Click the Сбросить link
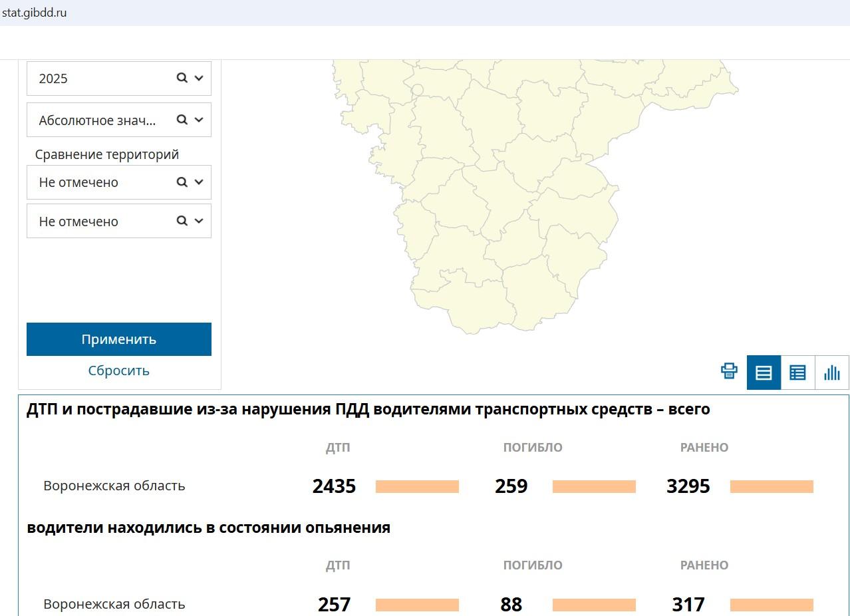 [x=119, y=371]
